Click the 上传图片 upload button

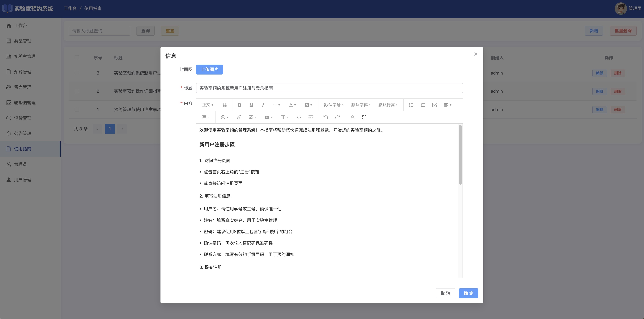209,70
